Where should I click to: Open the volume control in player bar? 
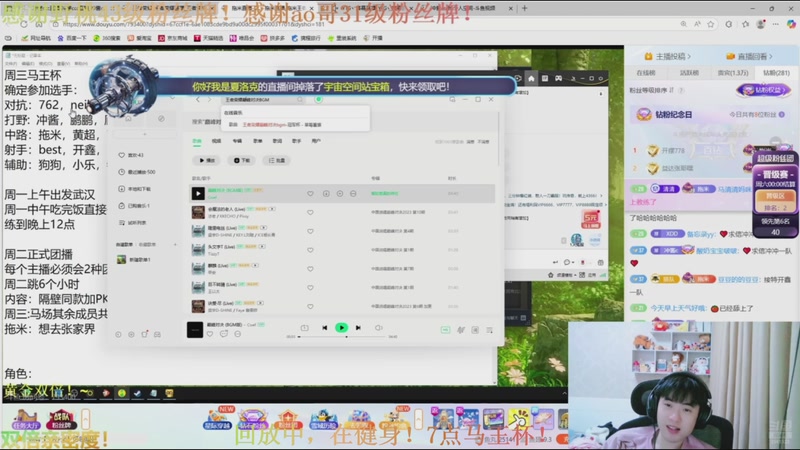point(379,328)
